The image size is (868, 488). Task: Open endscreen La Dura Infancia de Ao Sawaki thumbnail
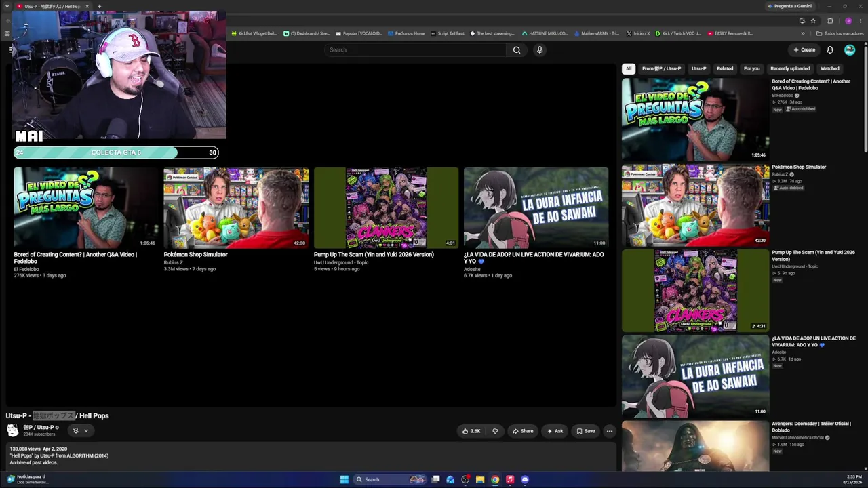[x=536, y=207]
